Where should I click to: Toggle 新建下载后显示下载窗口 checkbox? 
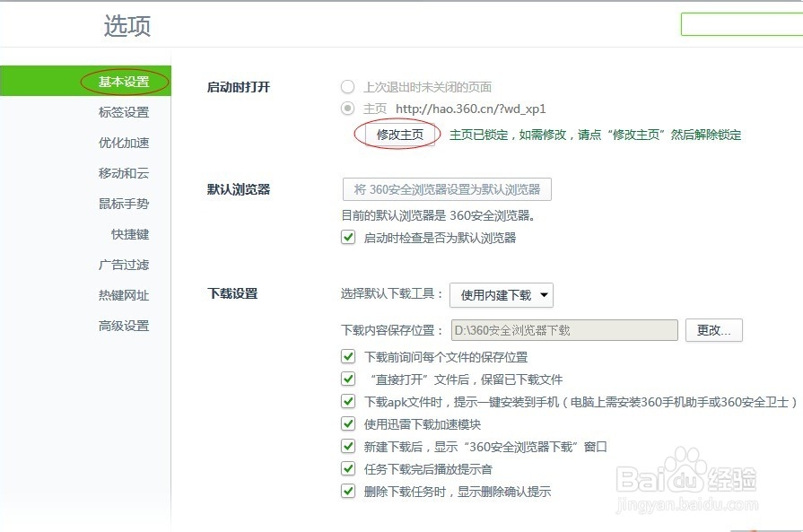348,447
